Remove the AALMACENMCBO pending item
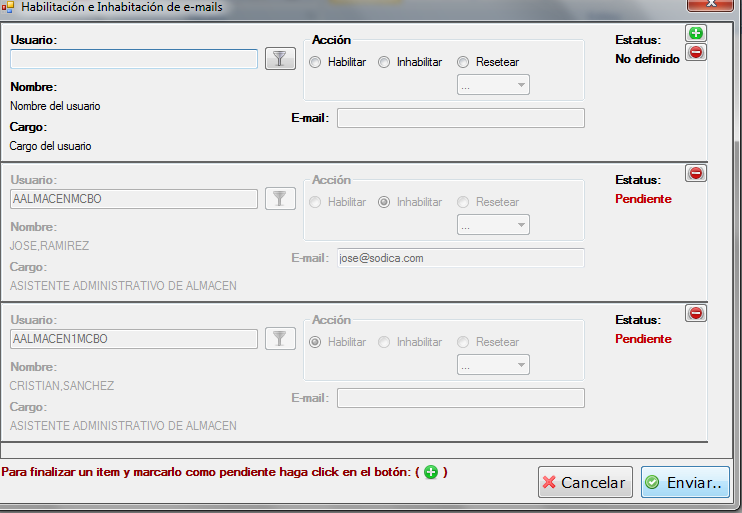The image size is (742, 513). 696,173
